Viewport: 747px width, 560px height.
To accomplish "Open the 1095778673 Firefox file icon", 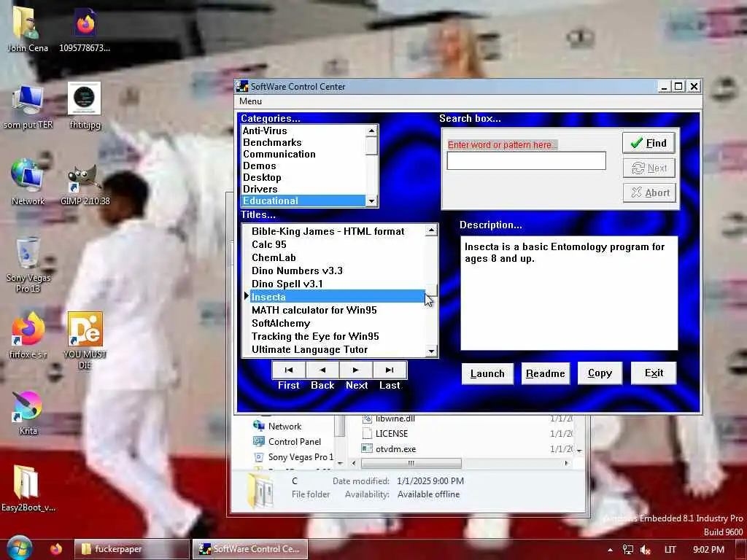I will pos(85,28).
